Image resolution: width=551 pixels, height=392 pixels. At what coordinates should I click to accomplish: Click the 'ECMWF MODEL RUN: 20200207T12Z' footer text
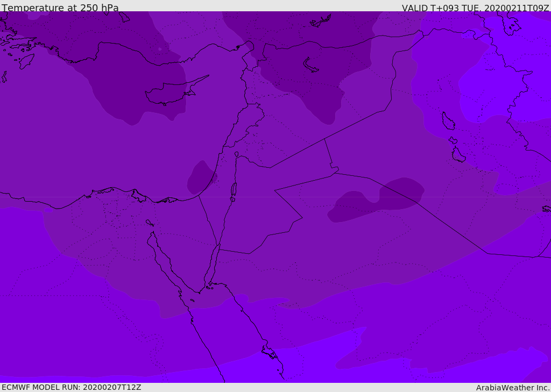click(72, 387)
